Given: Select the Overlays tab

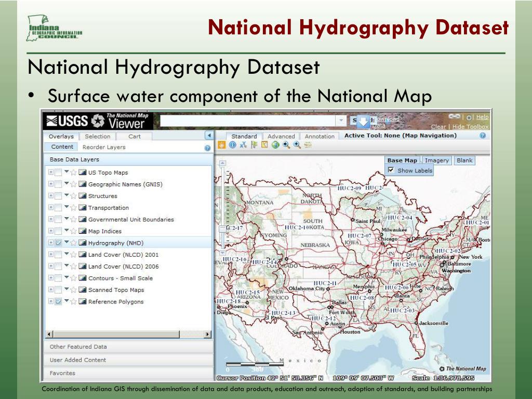Looking at the screenshot, I should (x=61, y=137).
